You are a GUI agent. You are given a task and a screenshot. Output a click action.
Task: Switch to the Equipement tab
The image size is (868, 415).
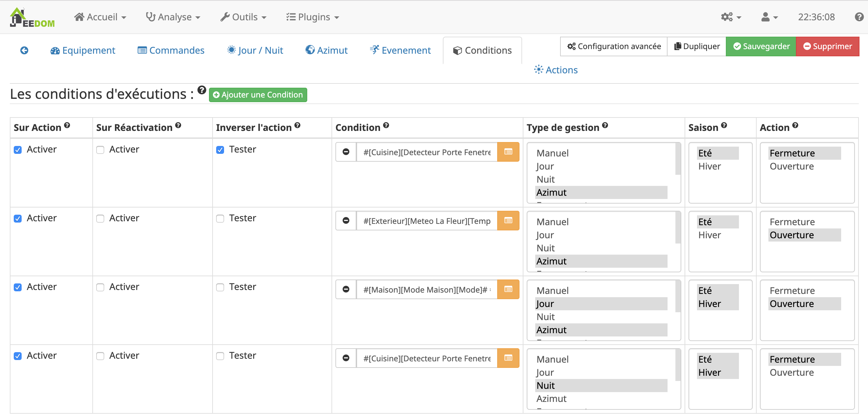[83, 50]
